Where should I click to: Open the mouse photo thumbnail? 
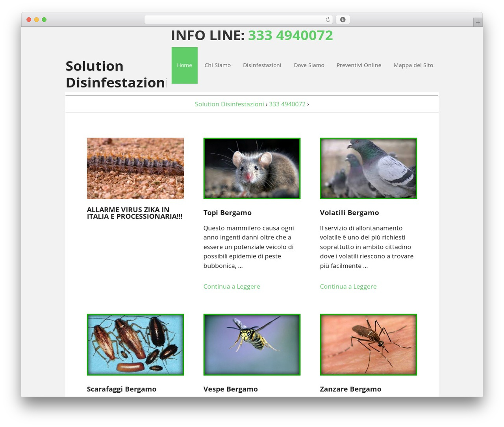tap(252, 168)
